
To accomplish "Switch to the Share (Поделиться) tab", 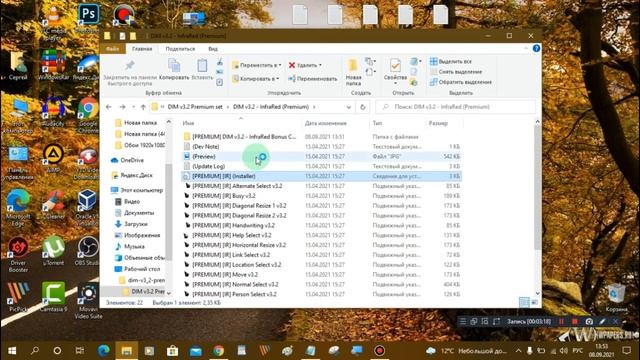I will coord(180,49).
